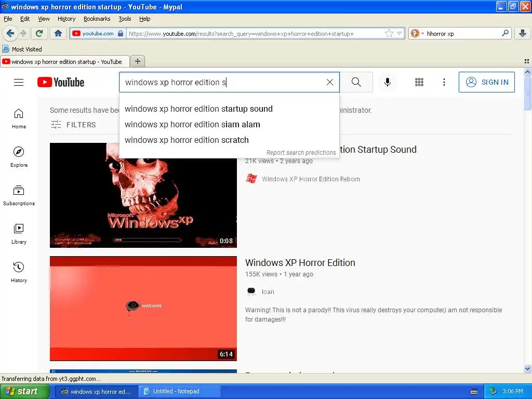Open the File menu

(8, 19)
